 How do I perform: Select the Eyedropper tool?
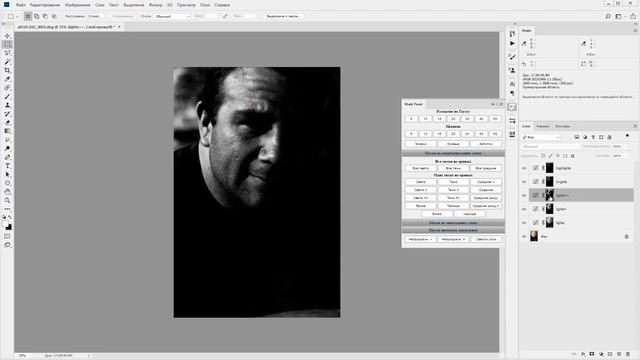(x=7, y=79)
